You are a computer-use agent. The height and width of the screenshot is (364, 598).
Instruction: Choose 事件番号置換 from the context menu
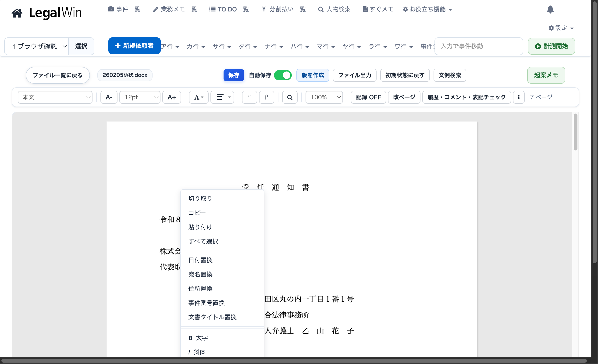pos(222,303)
